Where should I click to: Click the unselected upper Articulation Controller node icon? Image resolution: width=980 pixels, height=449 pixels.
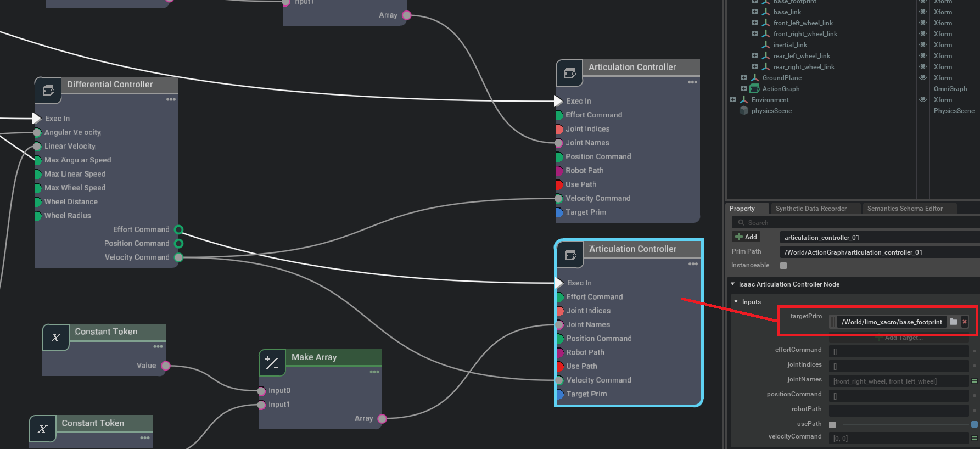(x=570, y=73)
